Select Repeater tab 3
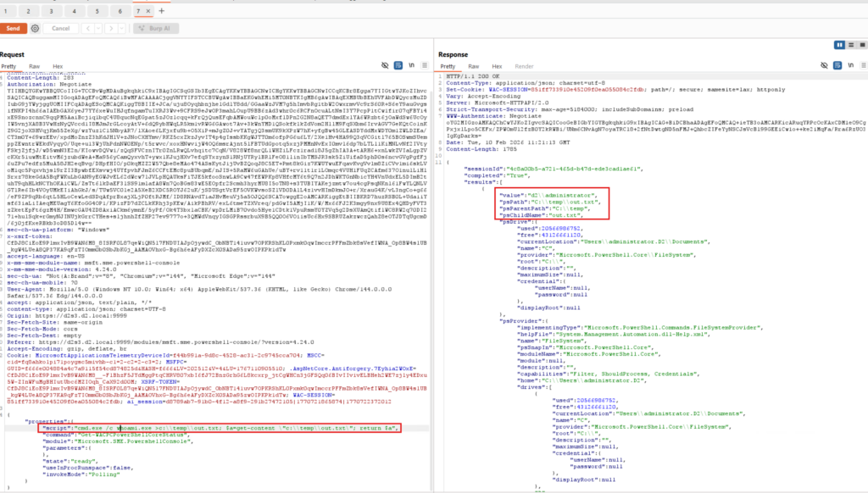The image size is (868, 493). tap(53, 11)
